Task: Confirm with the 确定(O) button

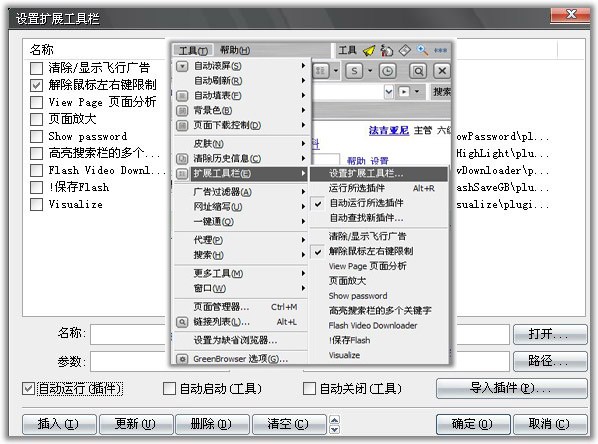Action: [473, 424]
